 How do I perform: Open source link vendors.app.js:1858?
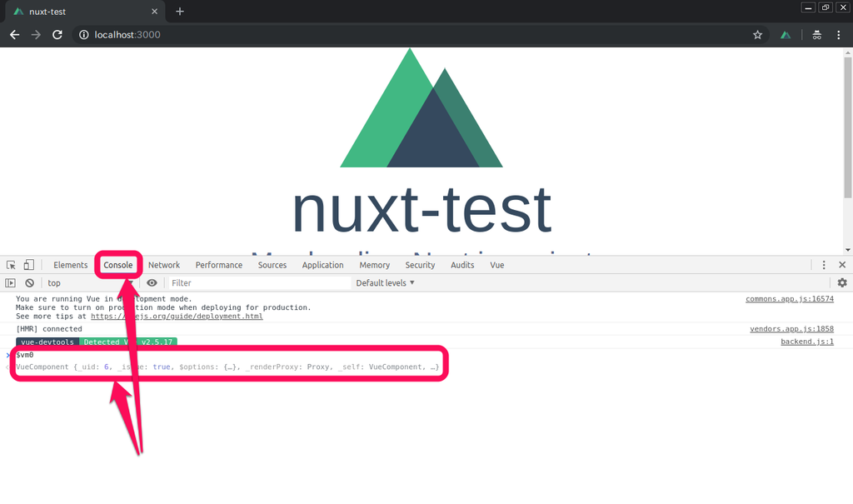pyautogui.click(x=791, y=329)
